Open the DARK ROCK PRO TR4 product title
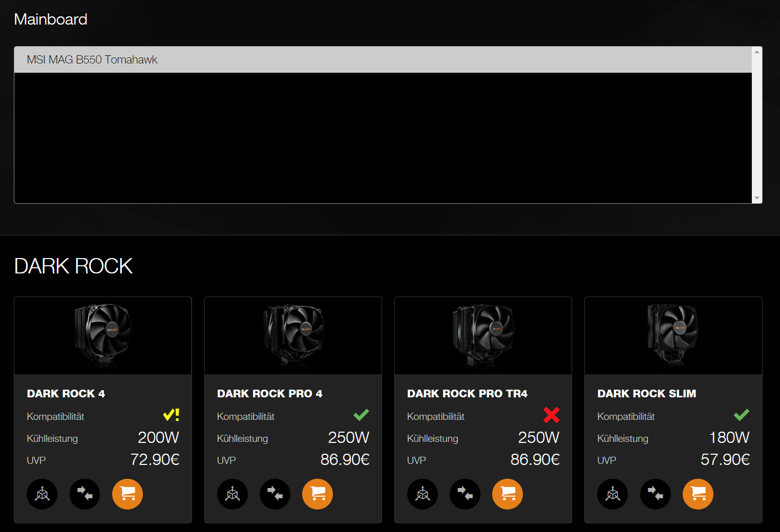The width and height of the screenshot is (780, 532). [x=467, y=394]
